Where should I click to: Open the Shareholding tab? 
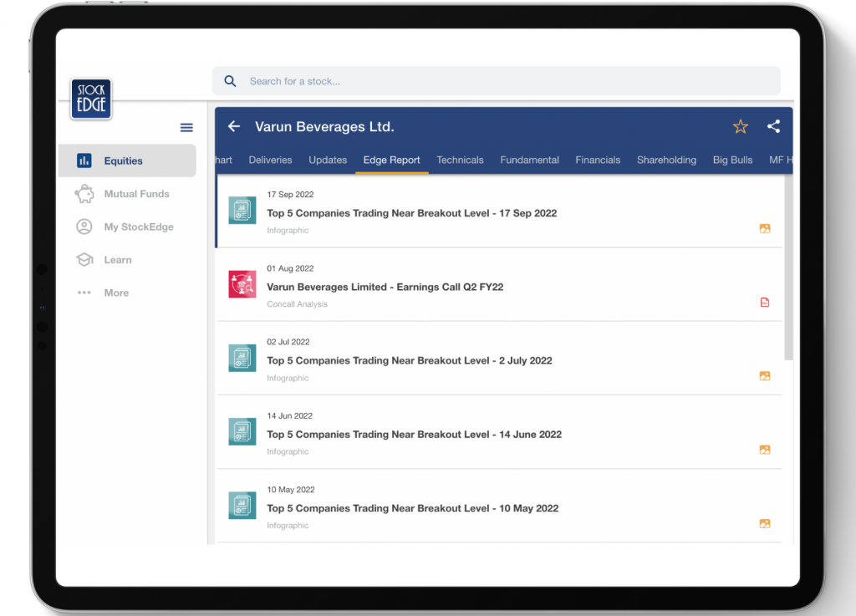coord(666,160)
